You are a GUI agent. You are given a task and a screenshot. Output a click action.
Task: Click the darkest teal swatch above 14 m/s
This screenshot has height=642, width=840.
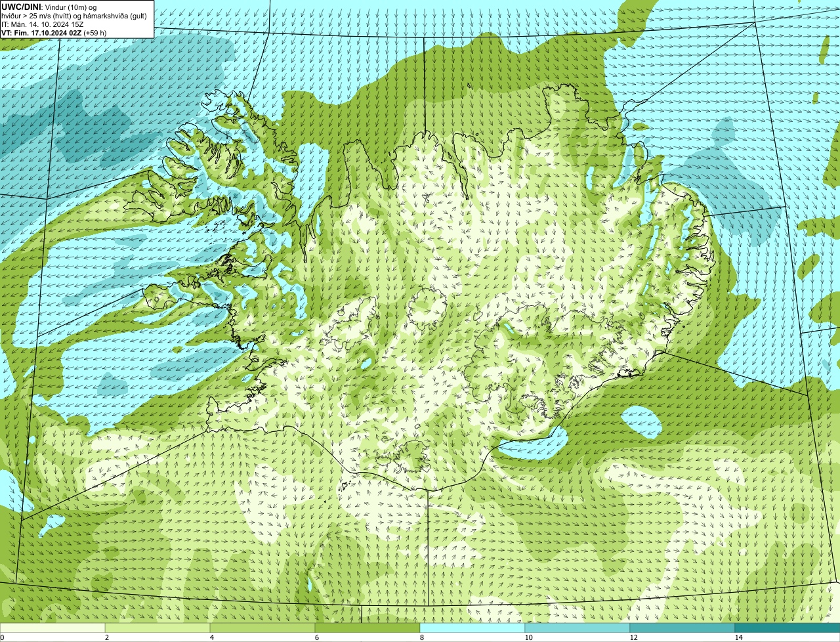click(787, 628)
